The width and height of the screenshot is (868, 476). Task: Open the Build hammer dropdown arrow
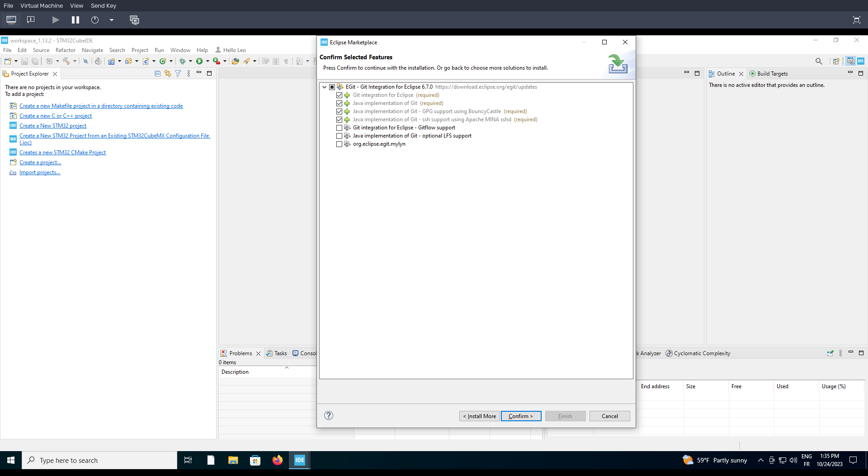tap(75, 61)
